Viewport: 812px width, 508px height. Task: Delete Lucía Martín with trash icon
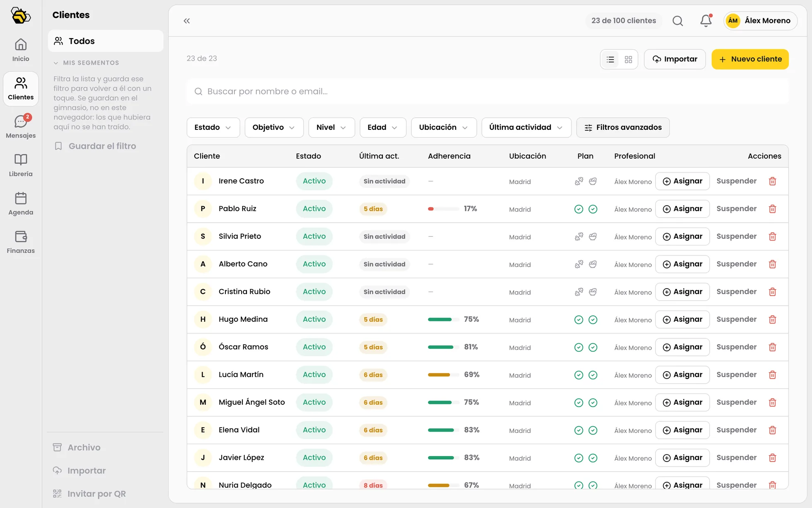(x=772, y=375)
